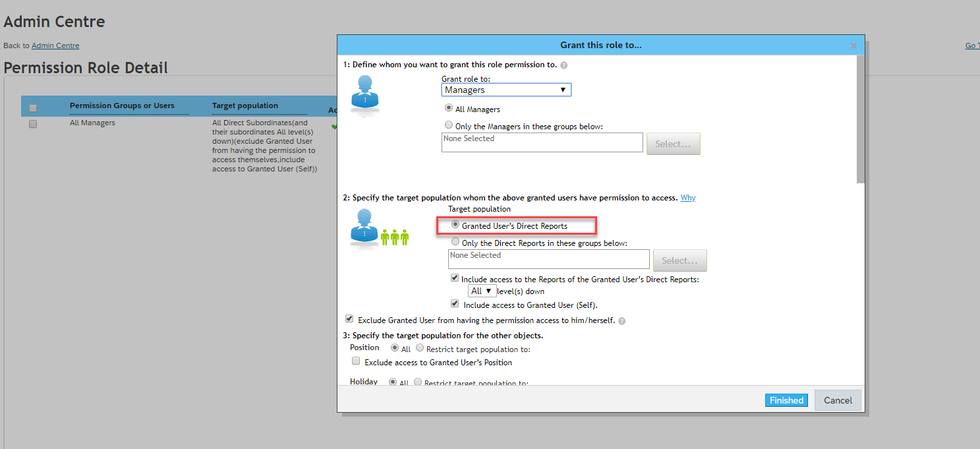The height and width of the screenshot is (449, 980).
Task: Choose Only the Direct Reports in these groups
Action: tap(455, 242)
